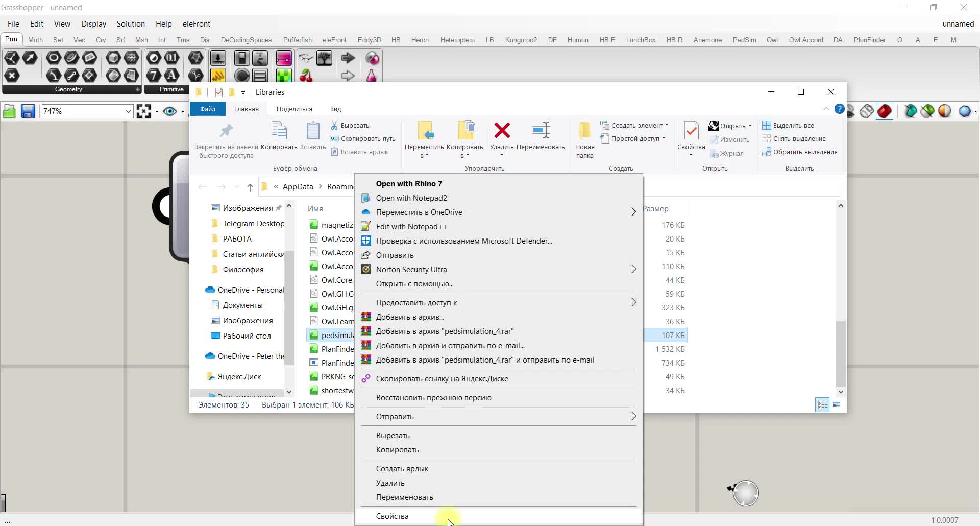
Task: Open the 'Файл' tab in Explorer
Action: (208, 109)
